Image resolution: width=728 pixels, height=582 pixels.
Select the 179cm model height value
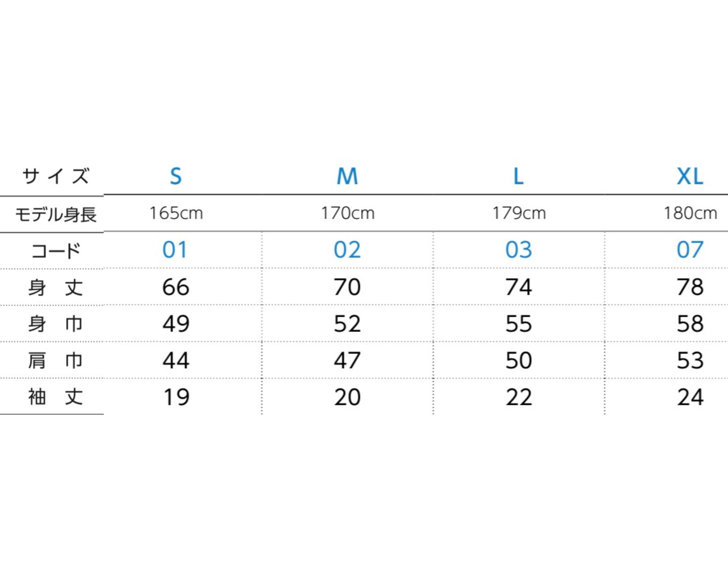click(x=519, y=213)
